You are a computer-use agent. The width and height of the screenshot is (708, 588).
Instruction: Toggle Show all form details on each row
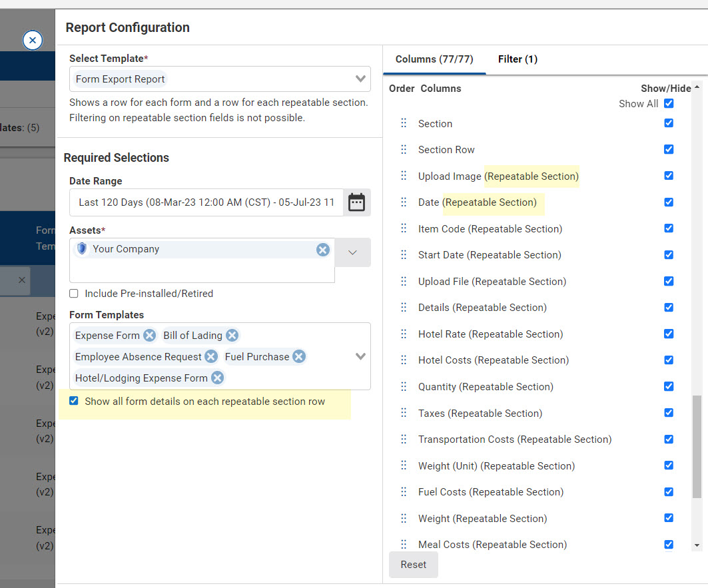click(74, 401)
